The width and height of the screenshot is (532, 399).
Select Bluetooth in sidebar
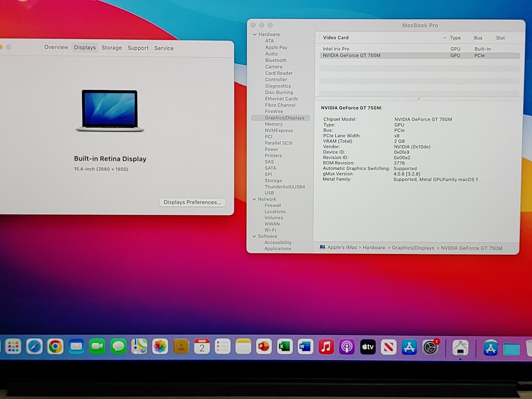pos(276,60)
